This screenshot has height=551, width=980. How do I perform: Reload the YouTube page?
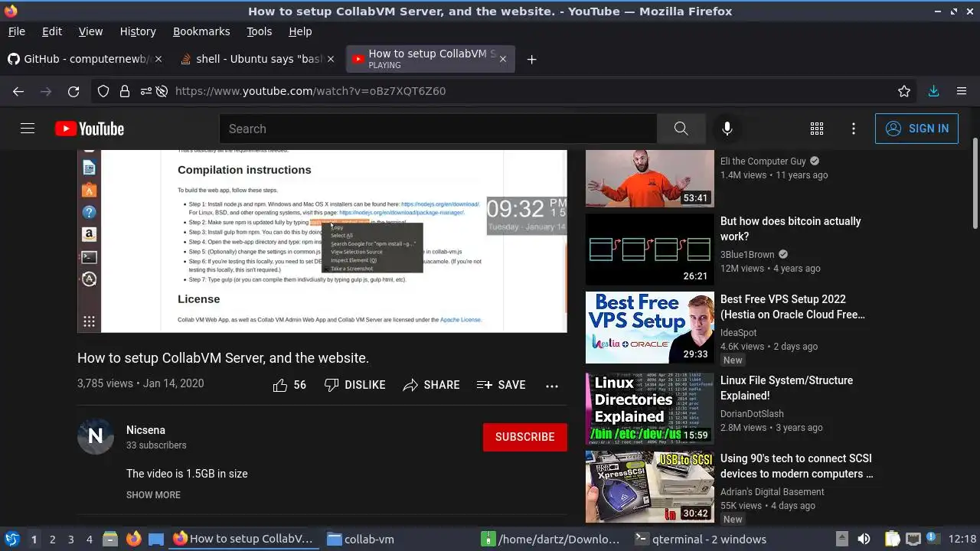coord(73,91)
